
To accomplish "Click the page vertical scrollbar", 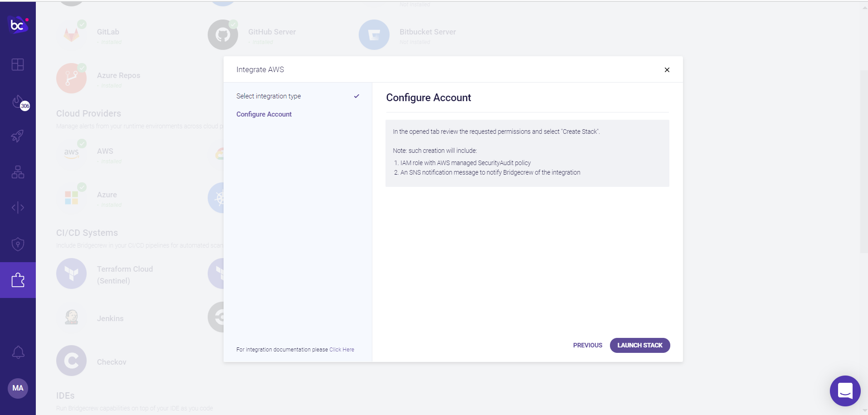I will (x=864, y=161).
